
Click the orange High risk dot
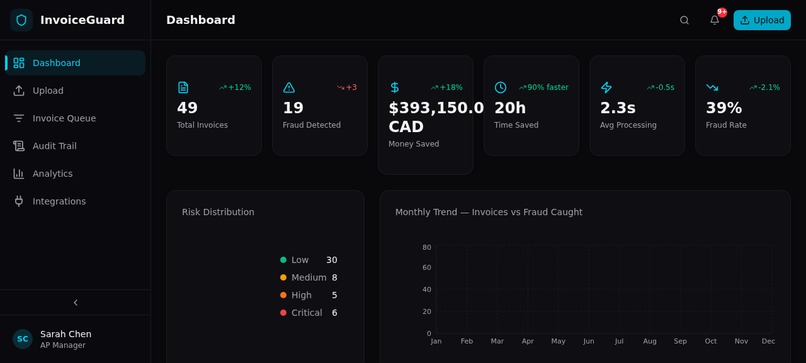coord(283,295)
